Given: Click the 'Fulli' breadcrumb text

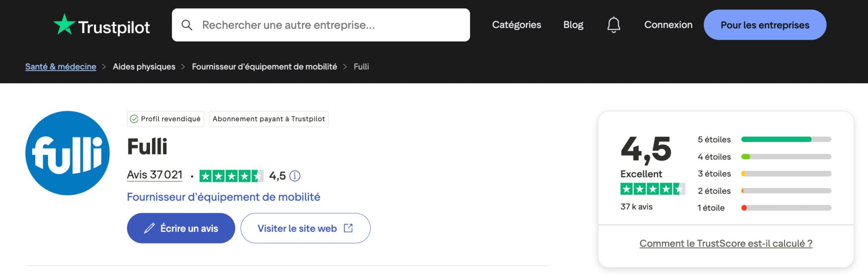Looking at the screenshot, I should [361, 66].
